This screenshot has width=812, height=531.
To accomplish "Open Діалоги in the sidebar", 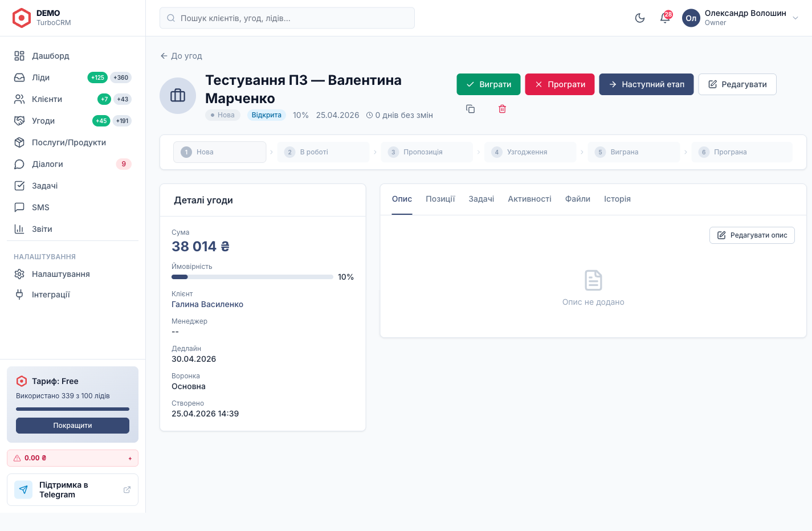I will point(72,164).
